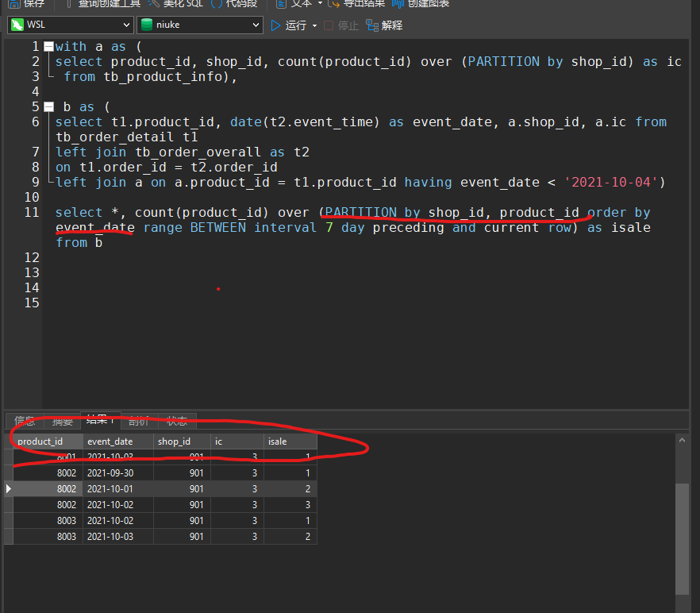Open the niuke database dropdown
700x613 pixels.
click(x=199, y=25)
